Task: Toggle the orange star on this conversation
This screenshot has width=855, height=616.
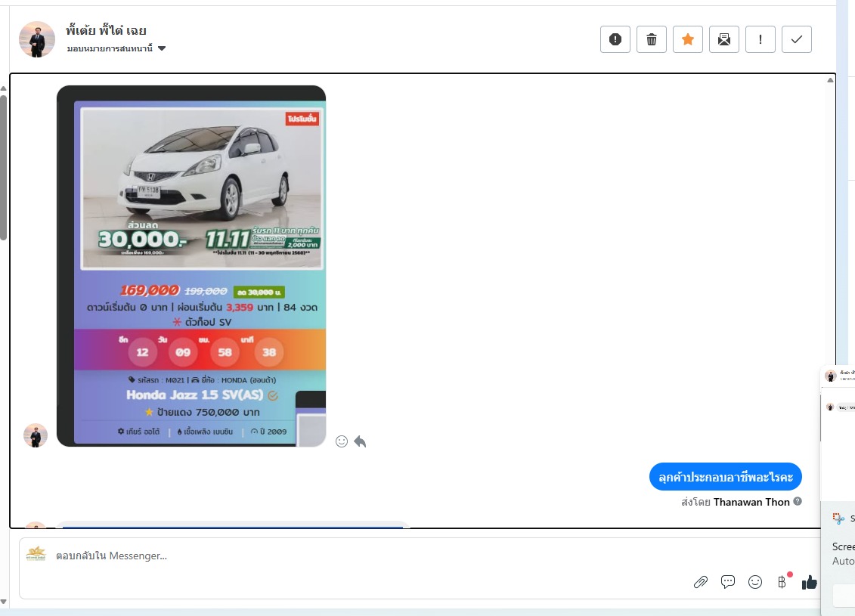Action: tap(687, 39)
